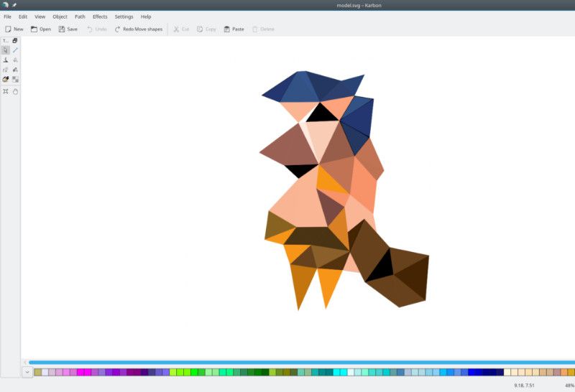Viewport: 575px width, 392px height.
Task: Pick the golden swatch at palette's right end
Action: click(x=571, y=372)
